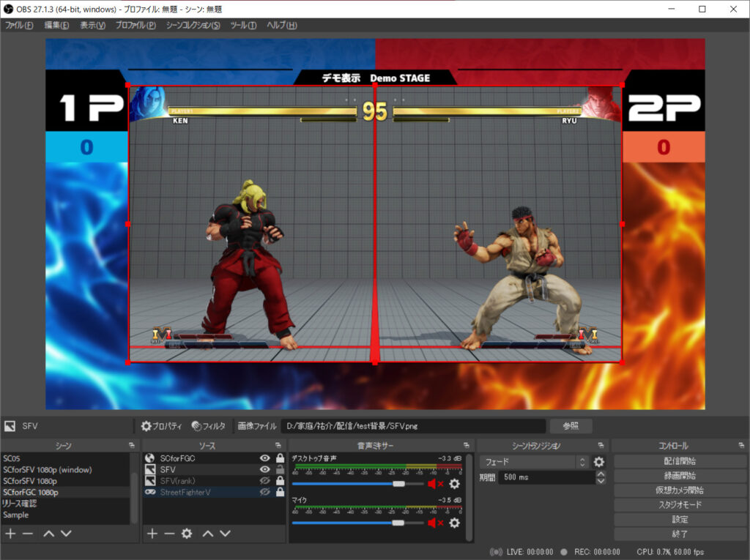This screenshot has width=750, height=560.
Task: Open the 表示(V) menu
Action: point(92,26)
